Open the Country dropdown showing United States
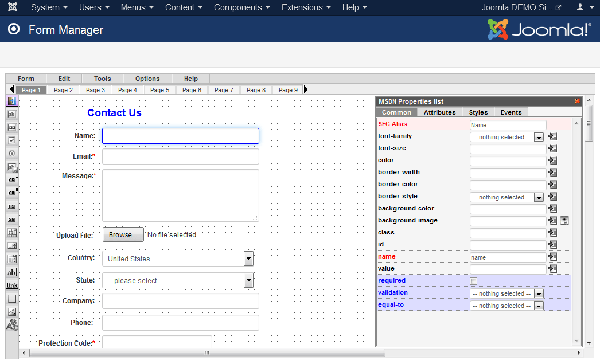Viewport: 600px width, 364px height. tap(248, 259)
